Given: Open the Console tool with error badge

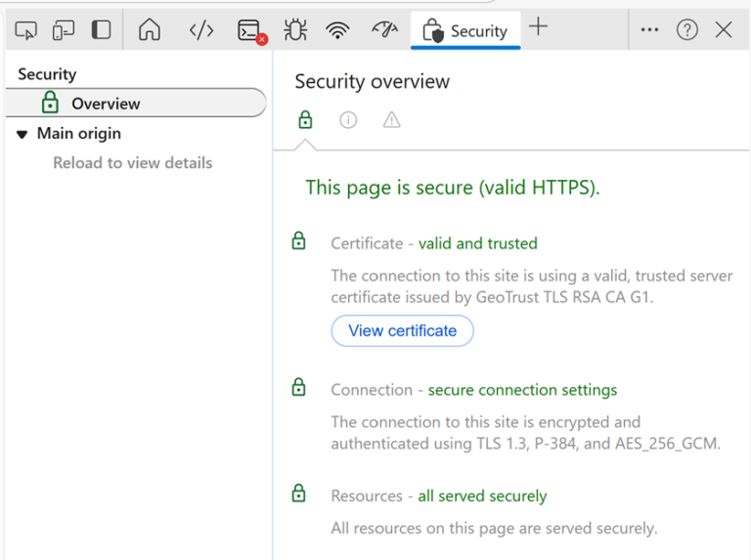Looking at the screenshot, I should coord(252,31).
